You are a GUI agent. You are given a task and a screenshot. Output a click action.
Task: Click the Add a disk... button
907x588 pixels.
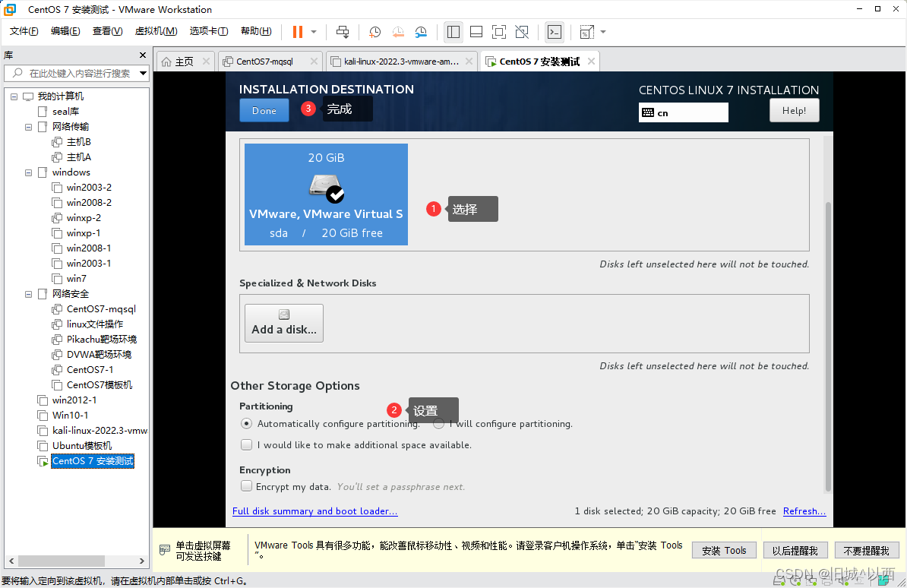point(284,323)
